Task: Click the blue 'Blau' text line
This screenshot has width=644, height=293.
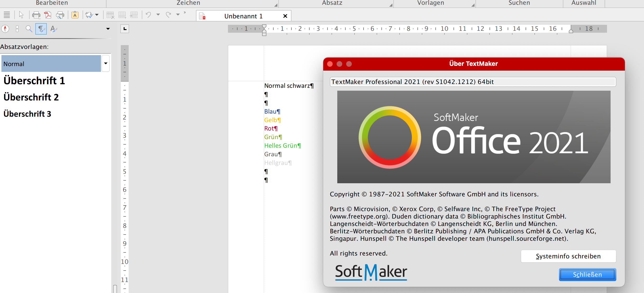Action: click(x=272, y=111)
